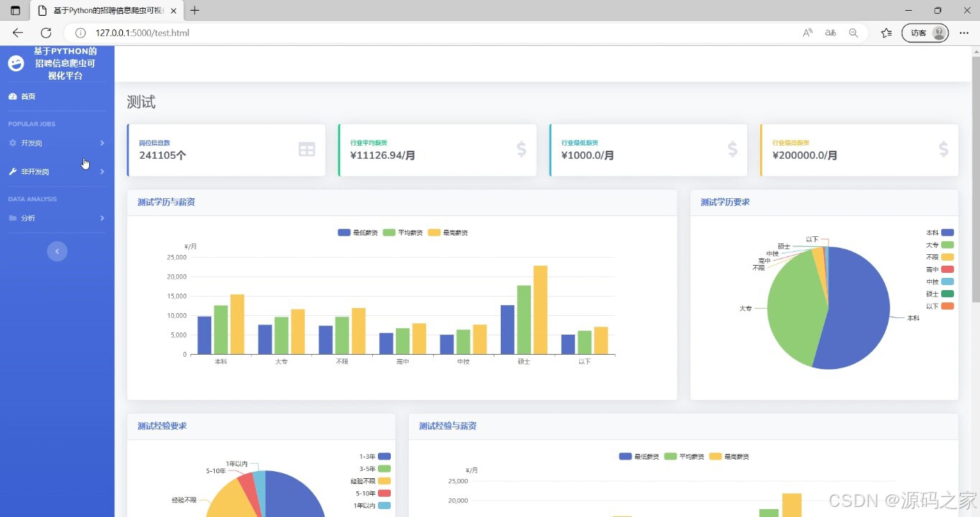Toggle 最高薪资 legend in 测试经验与薪资 chart
Screen dimensions: 980x517
[730, 457]
